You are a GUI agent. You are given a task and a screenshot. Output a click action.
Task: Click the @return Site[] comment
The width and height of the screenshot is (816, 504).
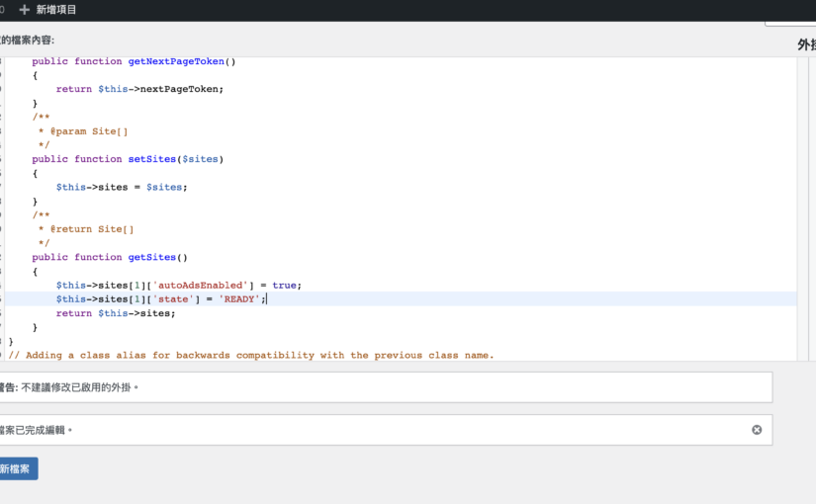click(91, 229)
